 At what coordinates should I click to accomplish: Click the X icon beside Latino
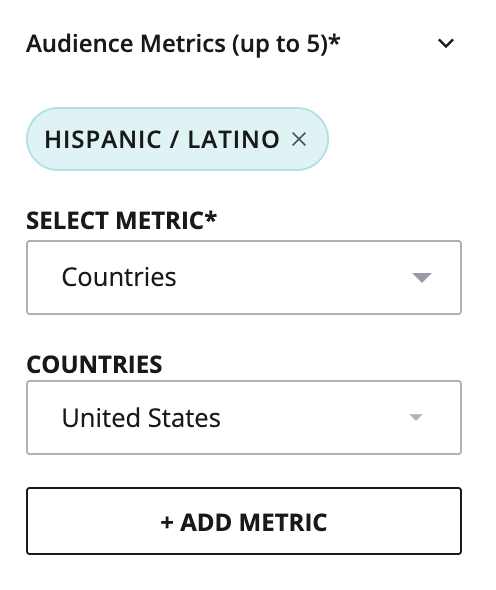(x=299, y=139)
